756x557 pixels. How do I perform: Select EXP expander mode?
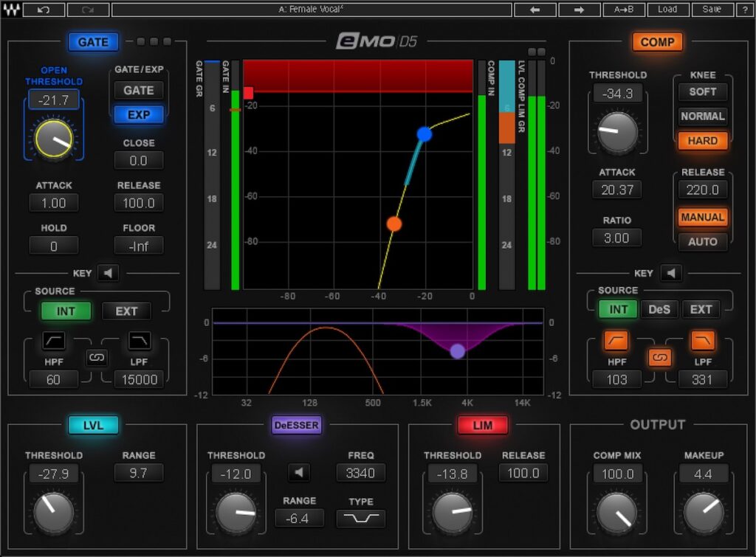(138, 114)
